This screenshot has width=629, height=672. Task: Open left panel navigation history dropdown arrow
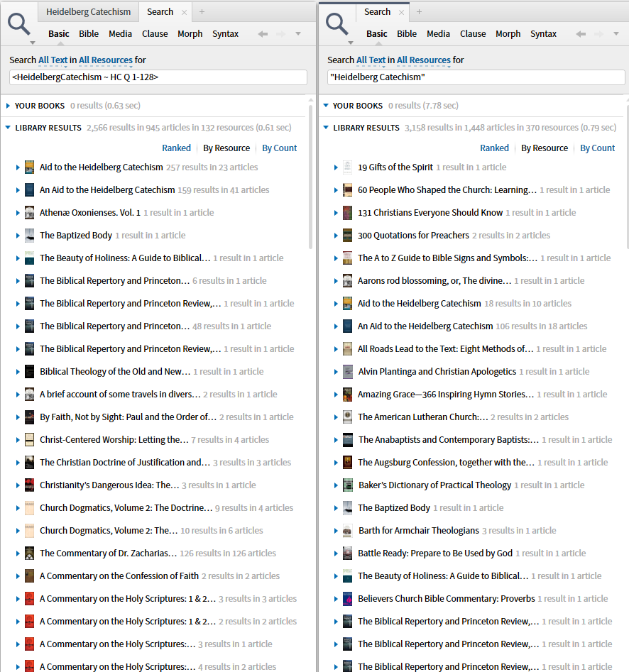pyautogui.click(x=298, y=34)
